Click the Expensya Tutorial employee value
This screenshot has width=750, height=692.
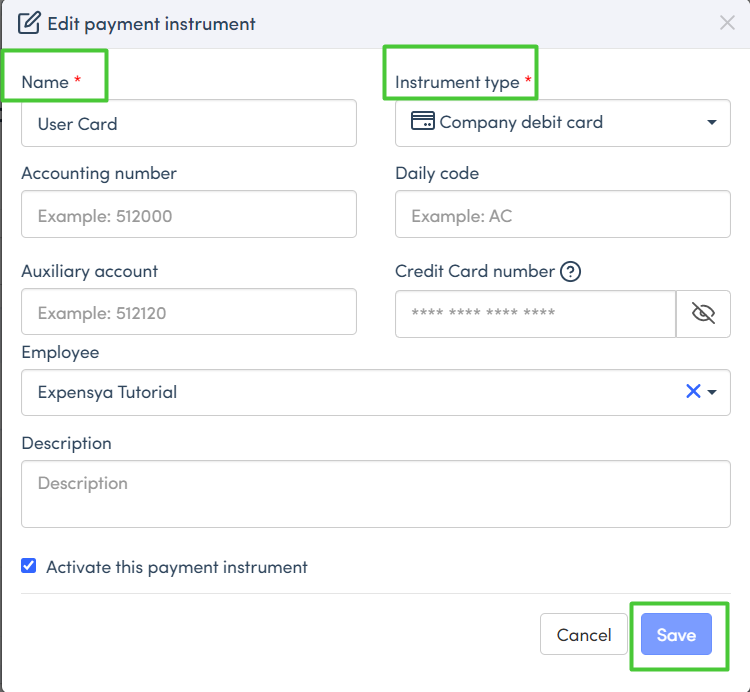pos(108,392)
